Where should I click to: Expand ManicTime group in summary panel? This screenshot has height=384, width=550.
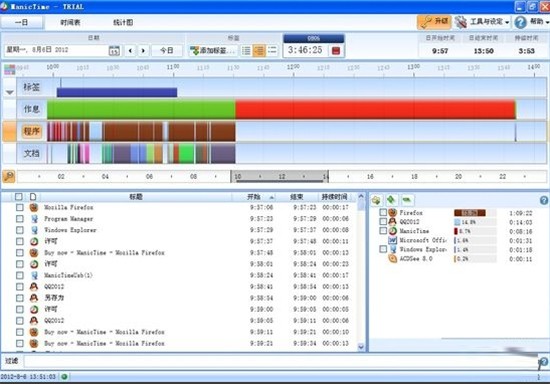click(383, 231)
